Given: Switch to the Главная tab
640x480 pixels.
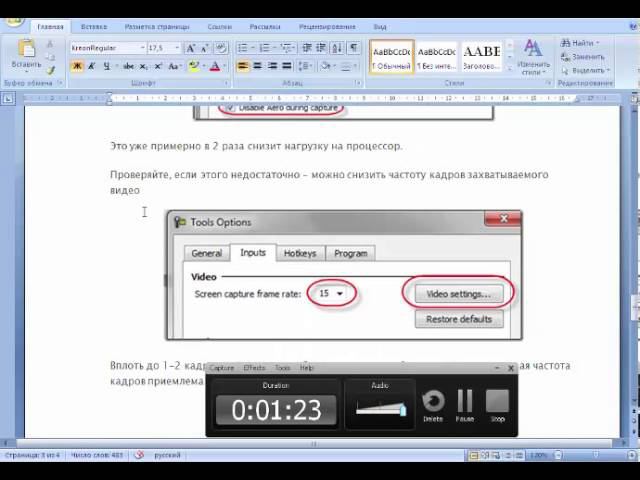Looking at the screenshot, I should [x=51, y=27].
